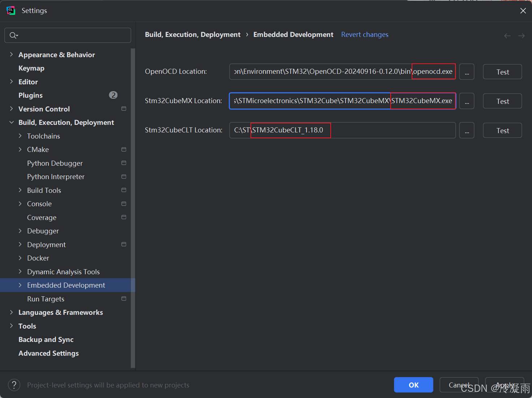
Task: Click in Stm32CubeCLT Location path field
Action: point(342,130)
